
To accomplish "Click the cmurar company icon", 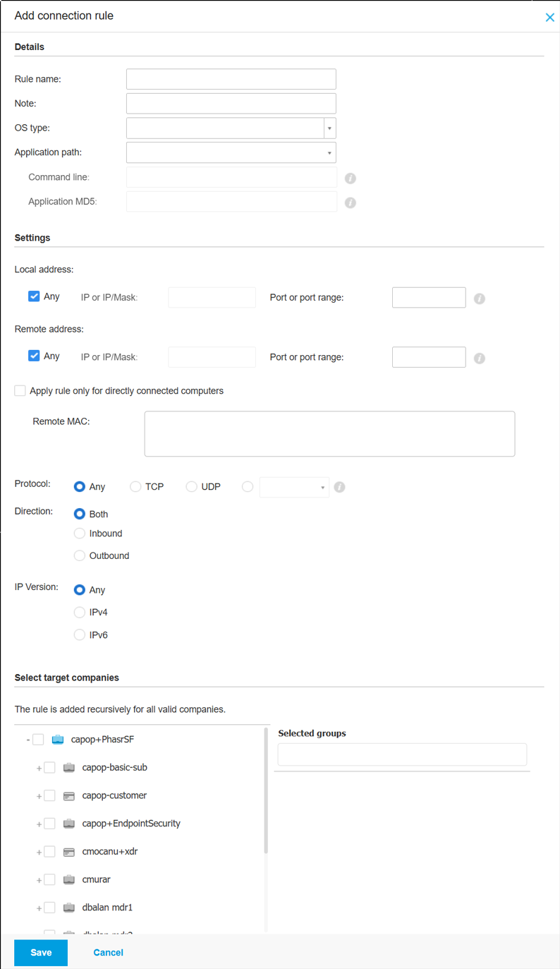I will coord(69,879).
